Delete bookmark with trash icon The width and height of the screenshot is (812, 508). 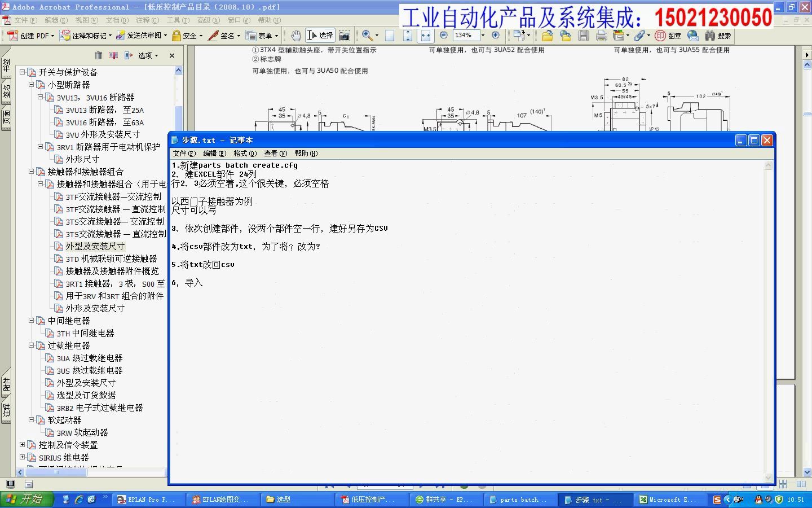(98, 55)
